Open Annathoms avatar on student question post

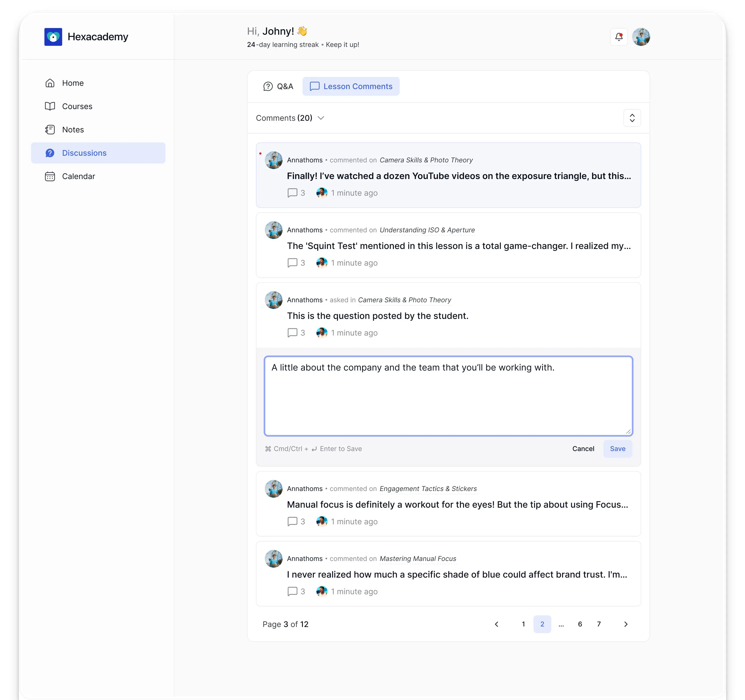tap(274, 300)
